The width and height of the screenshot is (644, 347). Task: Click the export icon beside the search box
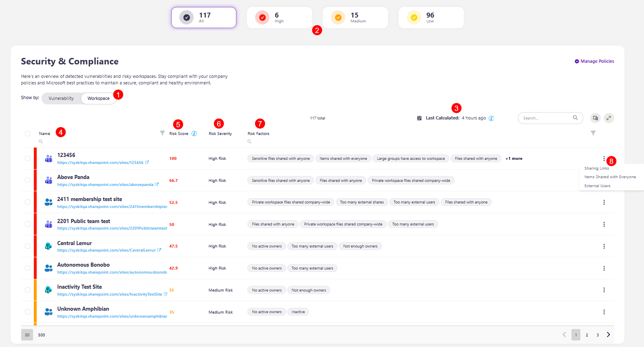click(x=595, y=118)
